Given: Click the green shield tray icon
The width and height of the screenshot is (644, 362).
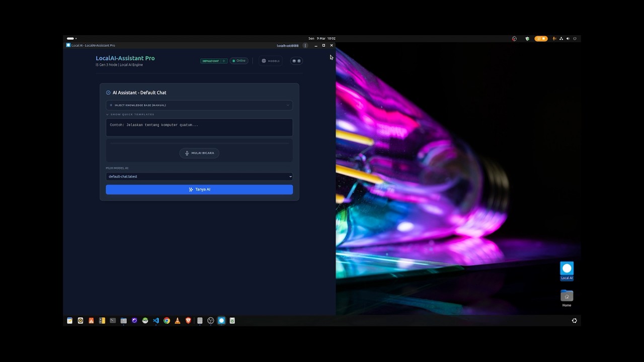Looking at the screenshot, I should click(x=527, y=38).
